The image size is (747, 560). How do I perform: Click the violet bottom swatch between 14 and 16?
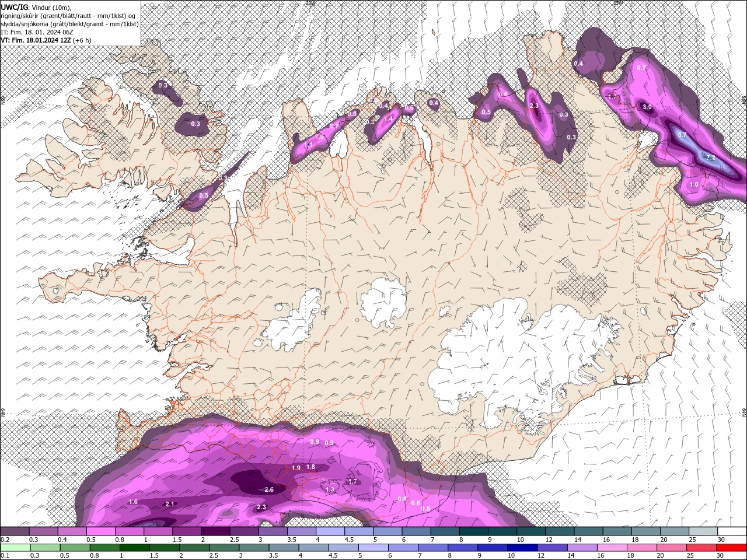[582, 548]
